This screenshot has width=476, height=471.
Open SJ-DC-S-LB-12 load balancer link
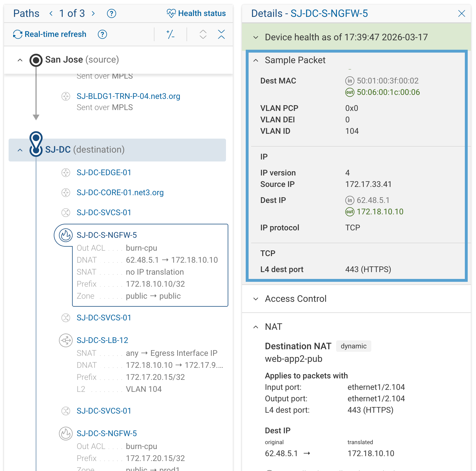(x=102, y=340)
